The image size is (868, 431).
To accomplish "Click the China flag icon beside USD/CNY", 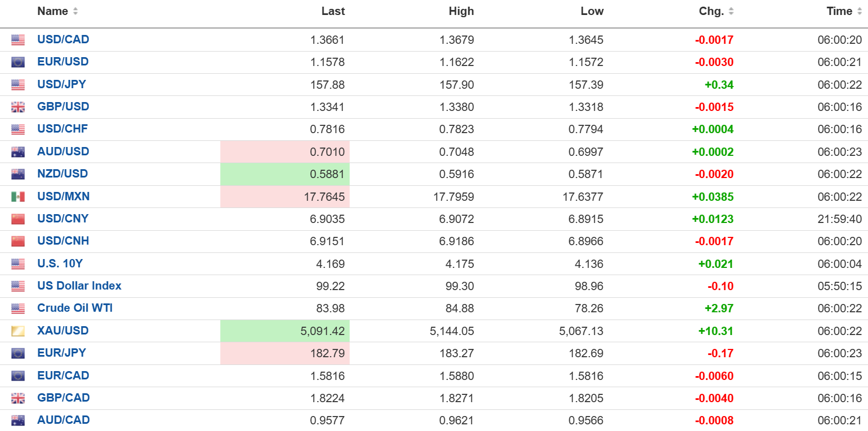I will click(x=18, y=219).
